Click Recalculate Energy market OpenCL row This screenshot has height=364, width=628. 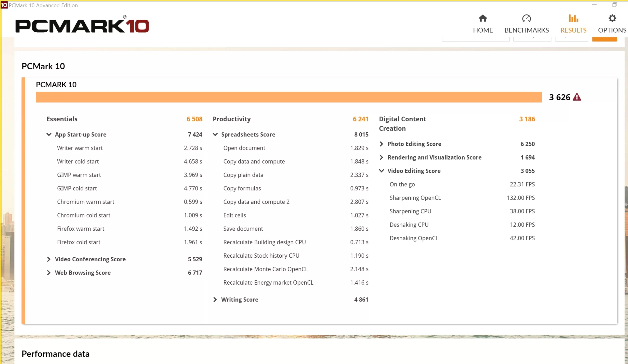tap(296, 282)
